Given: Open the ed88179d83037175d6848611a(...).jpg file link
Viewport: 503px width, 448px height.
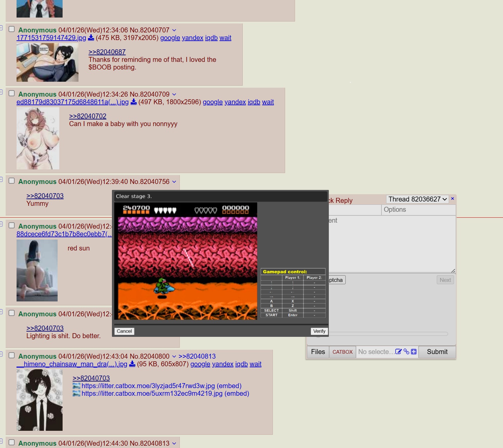Looking at the screenshot, I should coord(73,102).
